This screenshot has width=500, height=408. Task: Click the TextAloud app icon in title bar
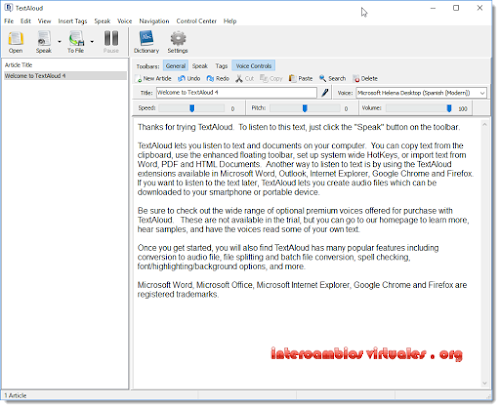(x=8, y=8)
